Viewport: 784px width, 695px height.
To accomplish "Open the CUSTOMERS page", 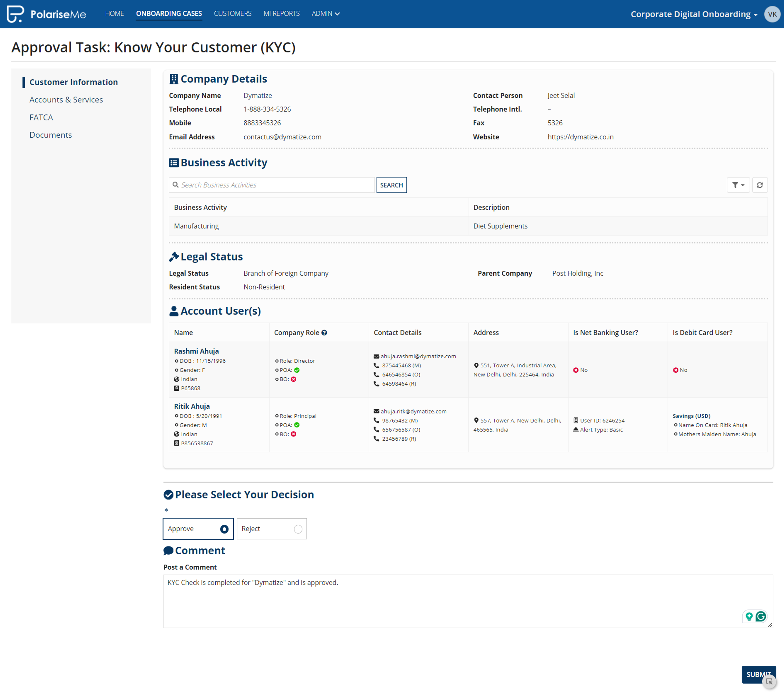I will [x=232, y=13].
